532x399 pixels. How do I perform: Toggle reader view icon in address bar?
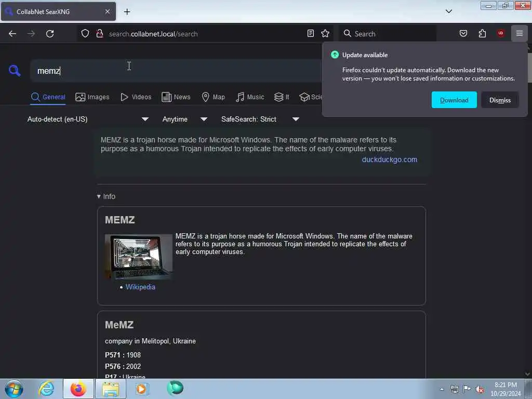click(311, 33)
